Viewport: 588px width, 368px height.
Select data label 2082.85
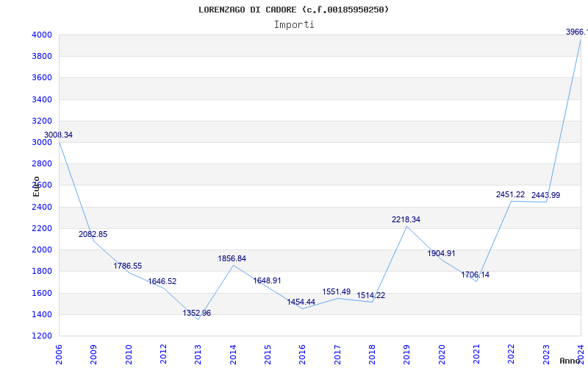point(93,234)
